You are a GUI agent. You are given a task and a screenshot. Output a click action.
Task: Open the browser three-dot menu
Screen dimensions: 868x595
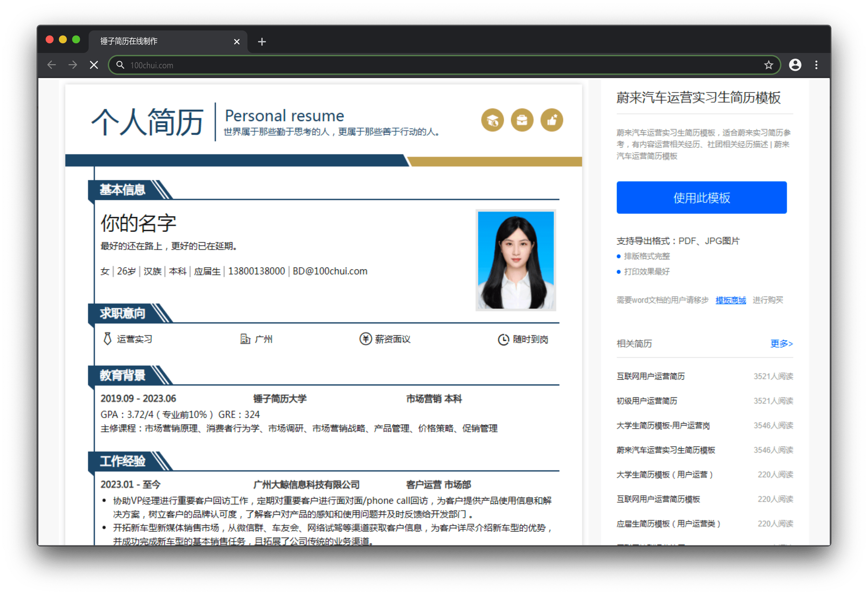pyautogui.click(x=816, y=65)
